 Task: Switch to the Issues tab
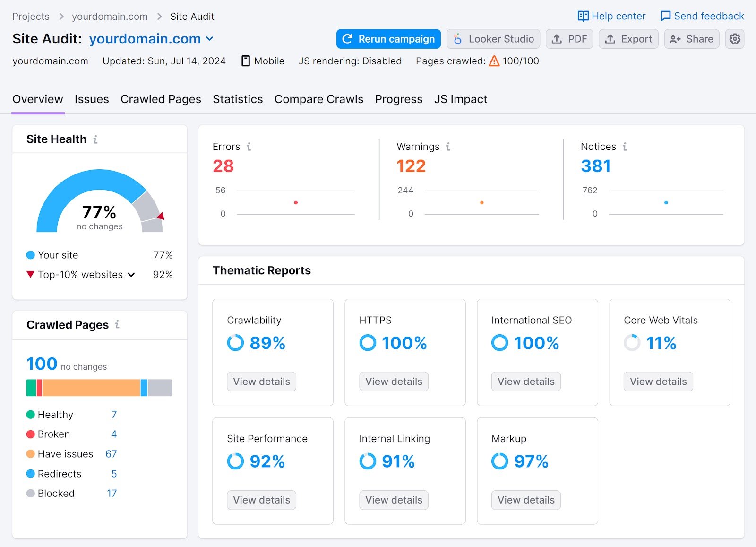pos(92,99)
